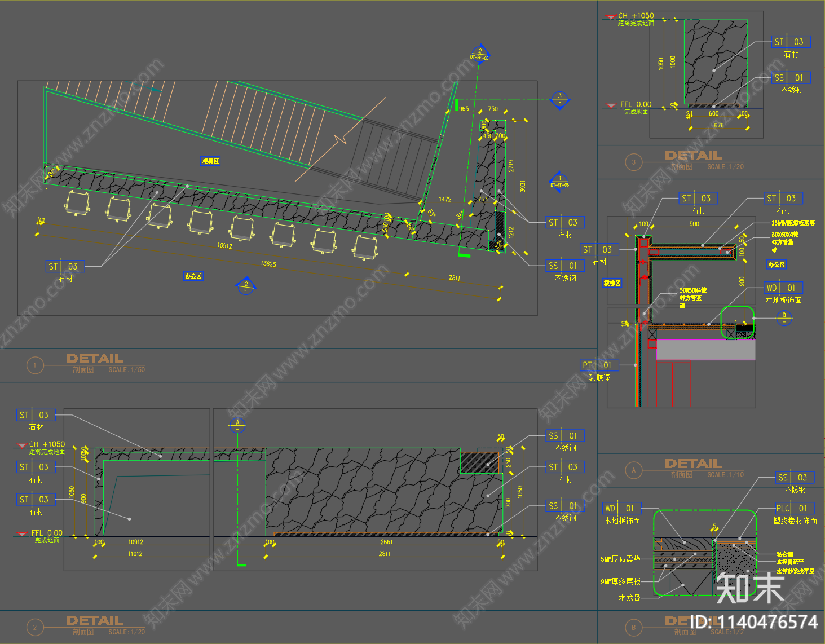Click the SS 01 stainless steel tag in Detail 1
The width and height of the screenshot is (825, 644).
click(565, 266)
